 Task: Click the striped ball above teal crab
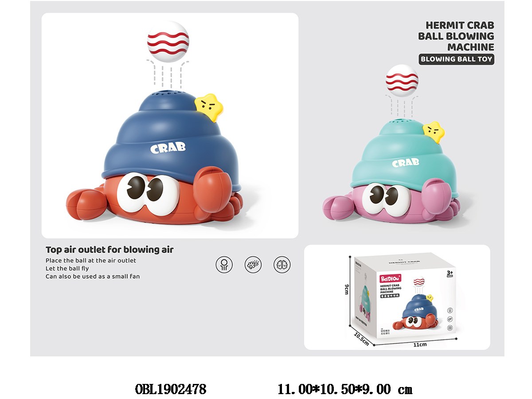coord(402,80)
